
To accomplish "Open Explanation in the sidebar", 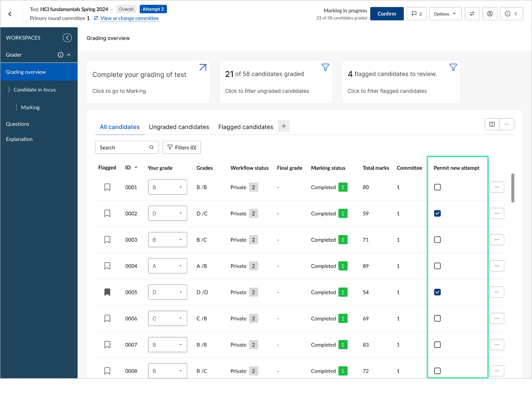I will click(19, 139).
